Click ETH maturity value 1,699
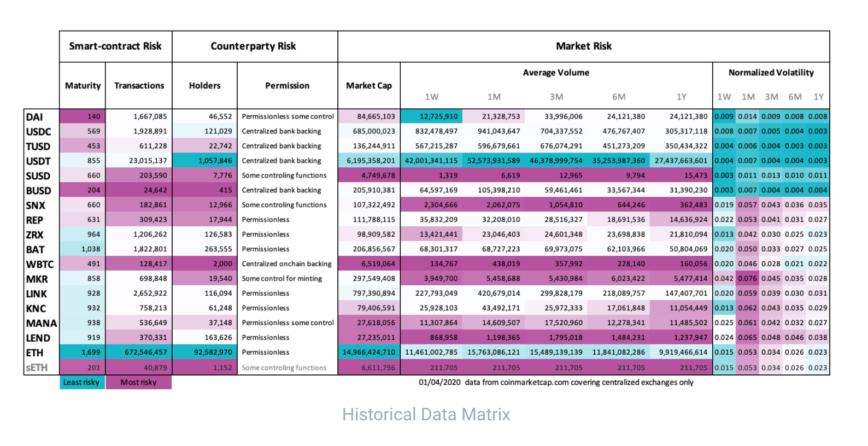Viewport: 868px width, 446px height. [91, 353]
